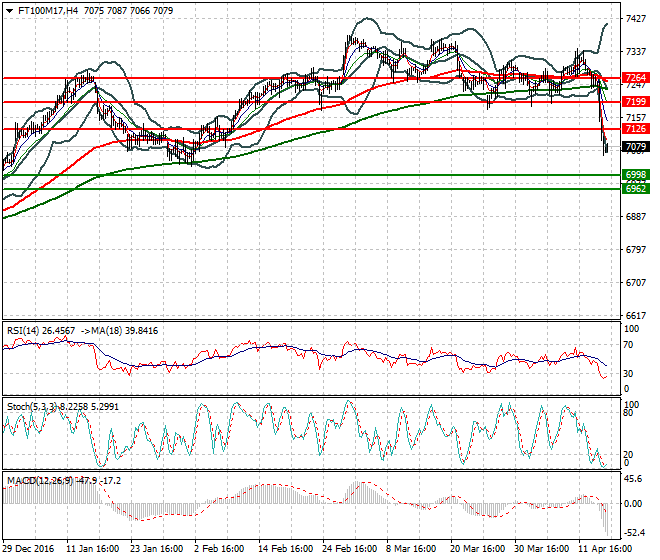Click the 20 Mar 16:00 time axis label
Viewport: 660px width, 560px height.
click(x=477, y=549)
